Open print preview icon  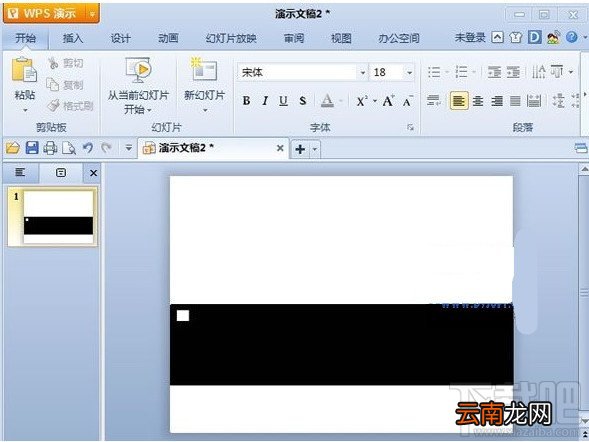tap(69, 148)
